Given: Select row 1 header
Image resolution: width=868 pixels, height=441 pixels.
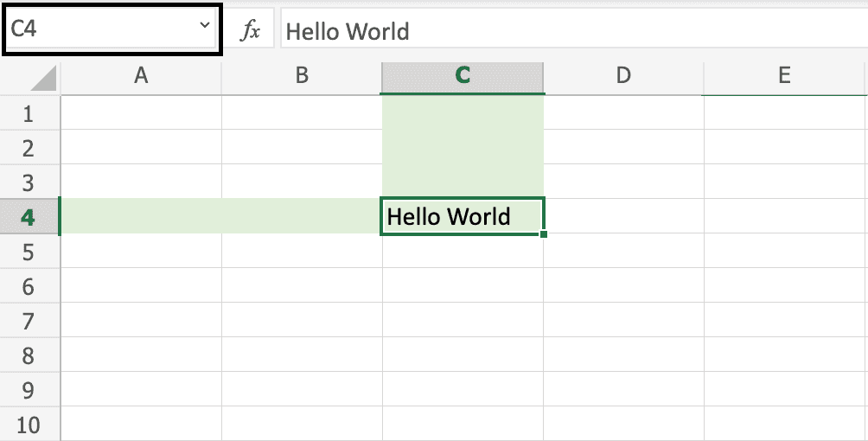Looking at the screenshot, I should 29,113.
